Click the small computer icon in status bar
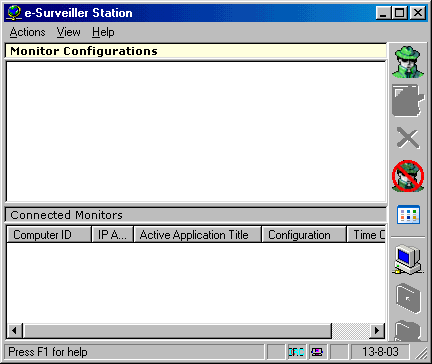Screen dimensions: 432x364 point(317,352)
